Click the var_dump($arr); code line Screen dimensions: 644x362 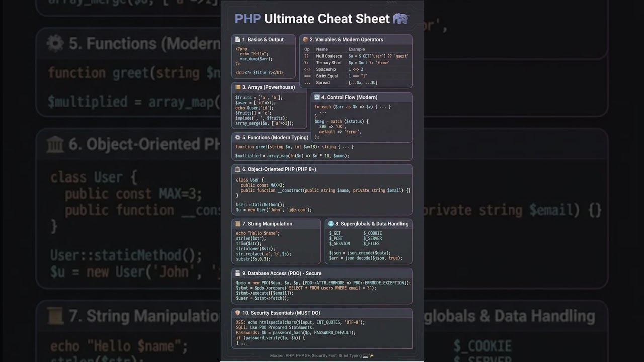click(x=256, y=59)
